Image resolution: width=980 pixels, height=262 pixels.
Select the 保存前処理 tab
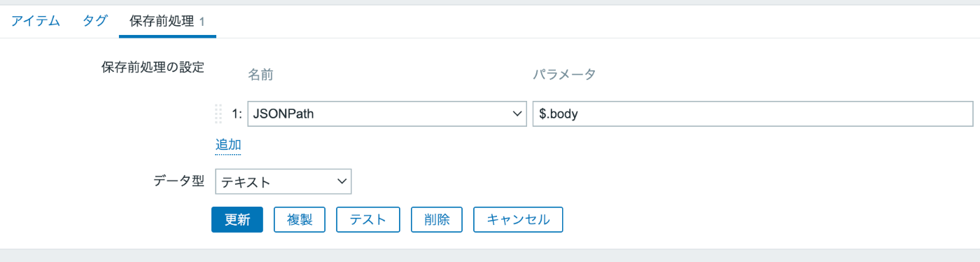click(x=167, y=21)
